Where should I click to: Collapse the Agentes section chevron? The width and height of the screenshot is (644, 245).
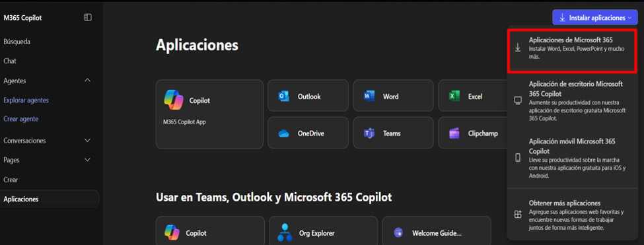pos(87,81)
